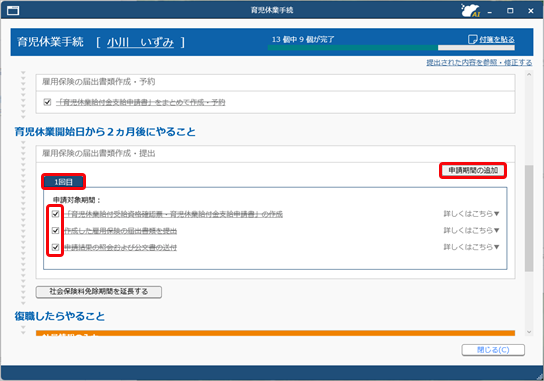The width and height of the screenshot is (544, 381).
Task: Click the 閉じる(C) button
Action: click(x=493, y=350)
